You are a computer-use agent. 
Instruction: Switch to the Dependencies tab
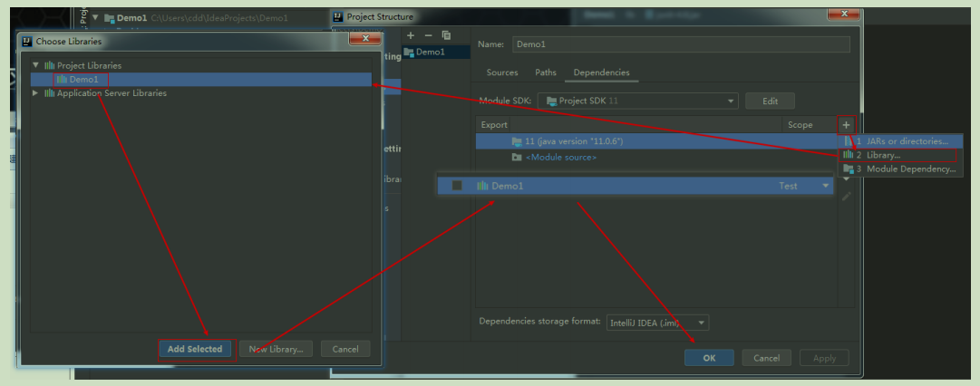601,72
